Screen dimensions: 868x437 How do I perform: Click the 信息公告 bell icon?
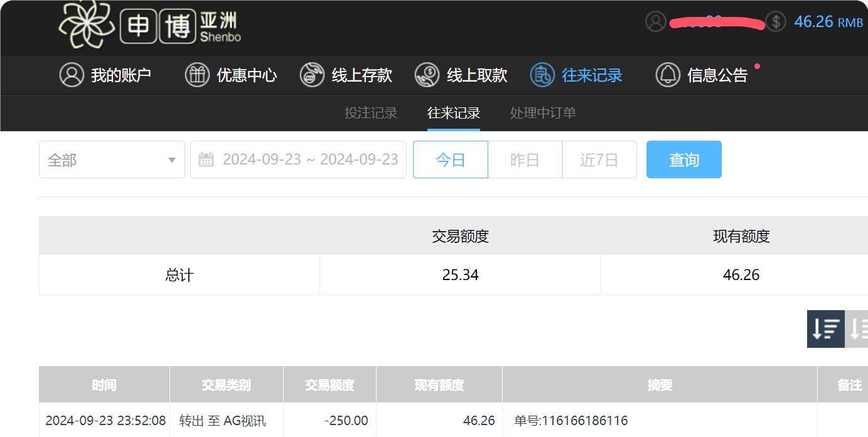668,75
